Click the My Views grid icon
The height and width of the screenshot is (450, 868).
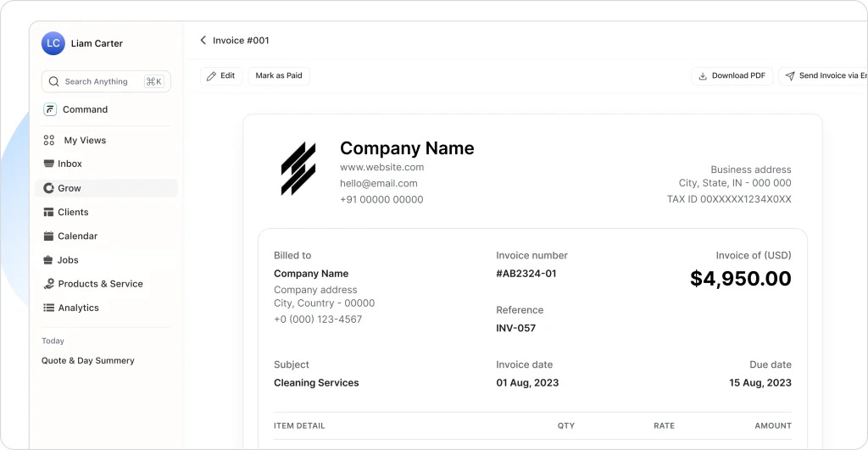(x=49, y=140)
